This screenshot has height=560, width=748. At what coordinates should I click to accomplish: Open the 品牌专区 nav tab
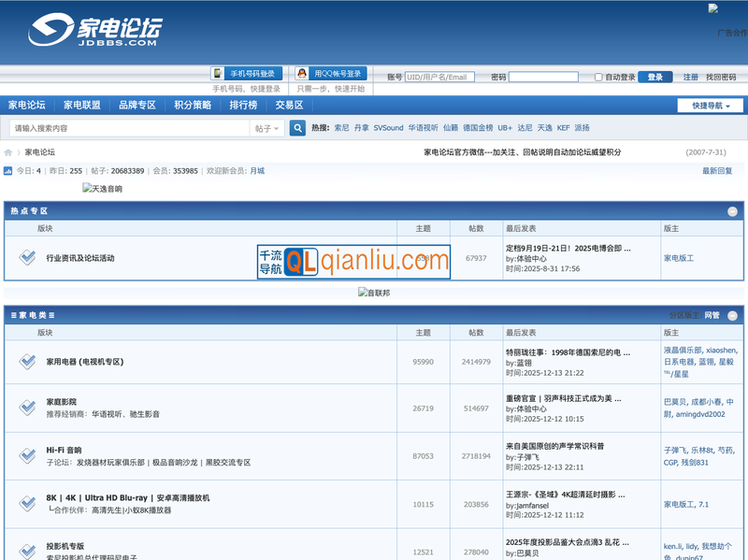pyautogui.click(x=137, y=105)
